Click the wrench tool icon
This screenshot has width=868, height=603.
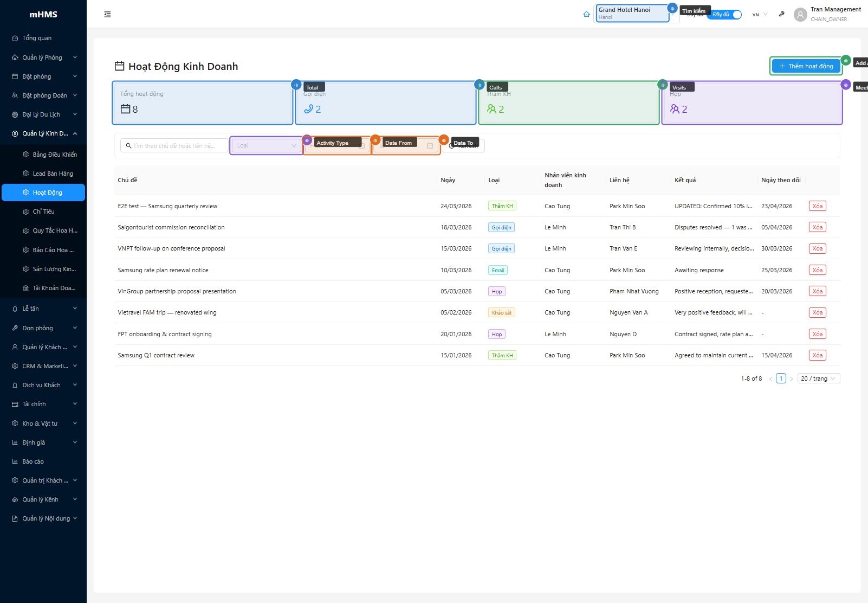(781, 14)
